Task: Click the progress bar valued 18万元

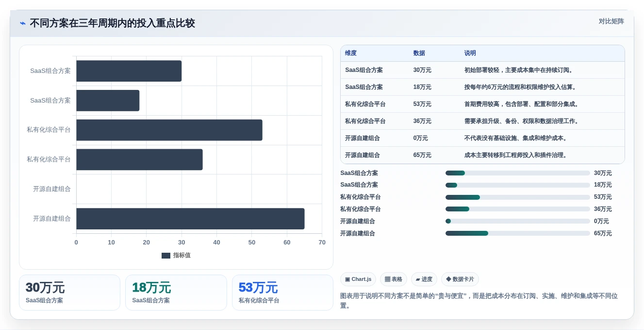Action: click(x=518, y=185)
